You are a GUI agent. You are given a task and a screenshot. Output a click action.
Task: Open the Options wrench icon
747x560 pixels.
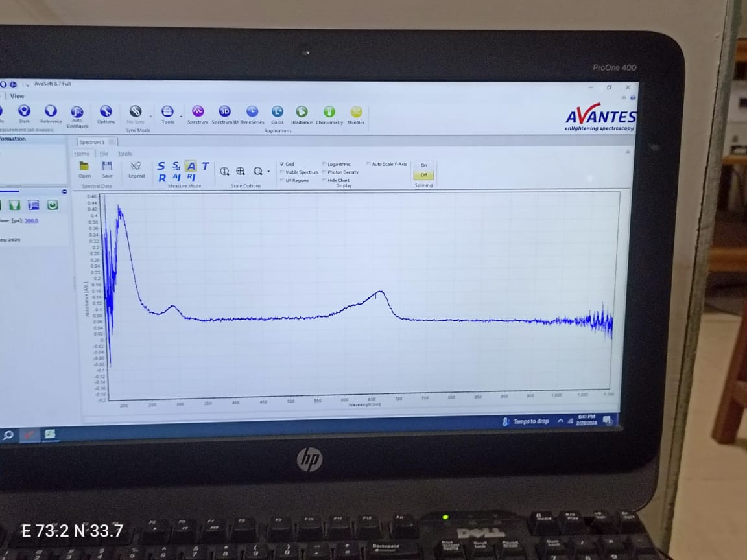click(x=106, y=111)
